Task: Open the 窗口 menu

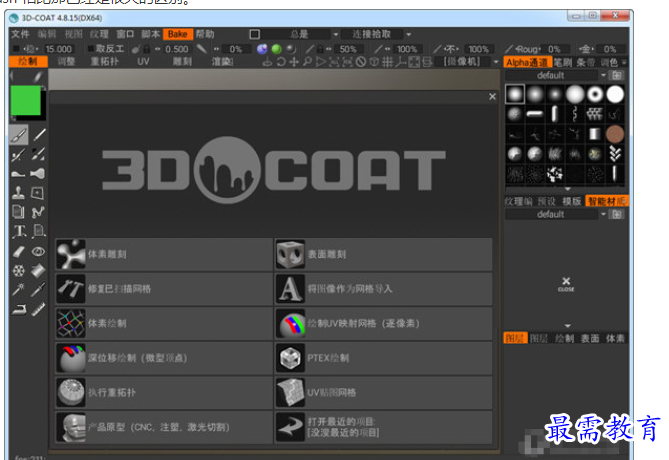Action: click(125, 34)
